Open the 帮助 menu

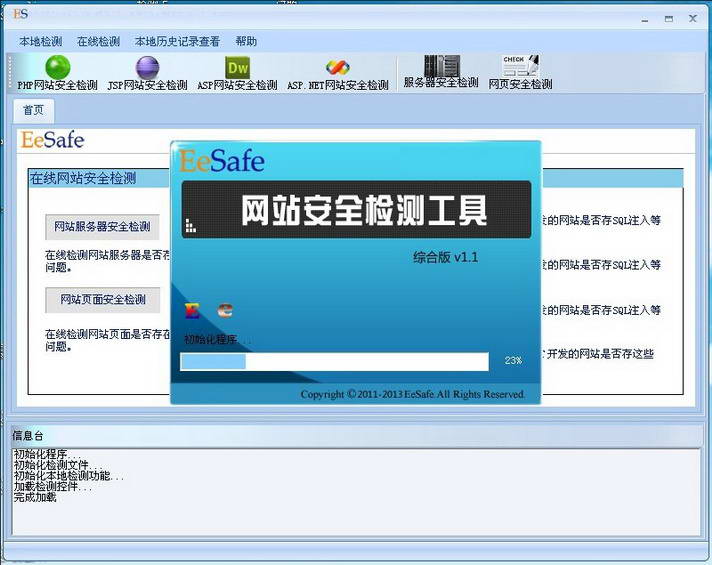click(x=246, y=41)
